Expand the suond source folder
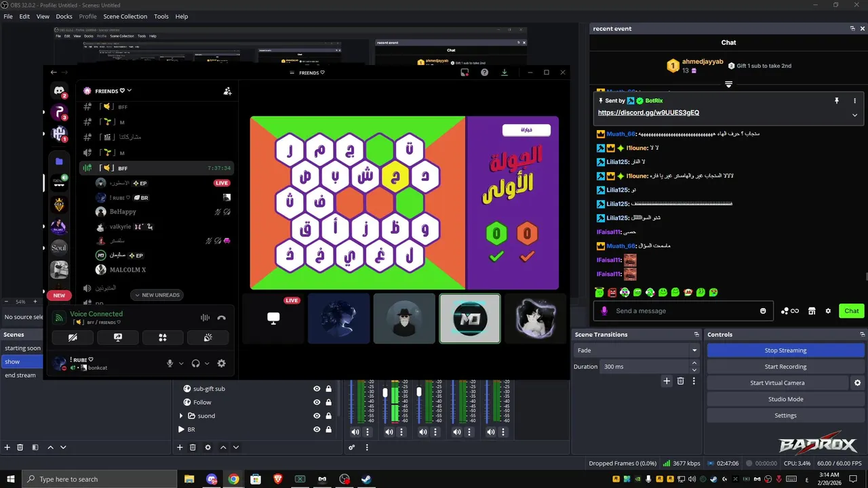This screenshot has width=868, height=488. click(x=181, y=416)
